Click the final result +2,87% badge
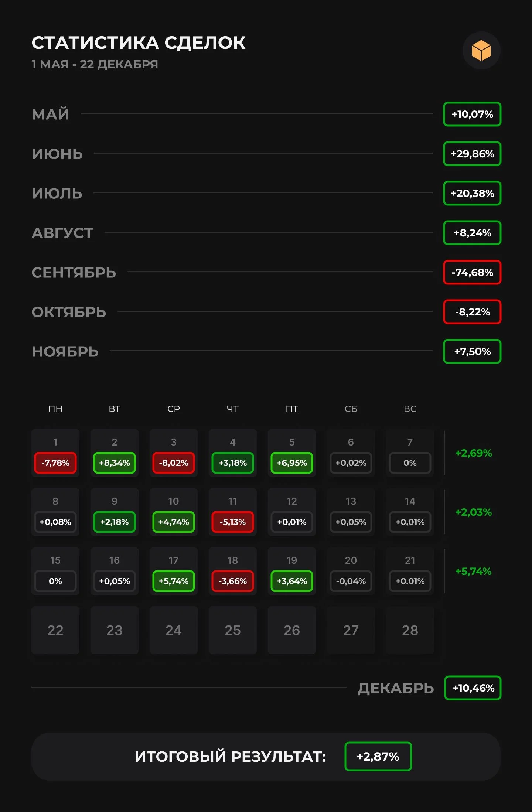The width and height of the screenshot is (532, 812). point(378,757)
